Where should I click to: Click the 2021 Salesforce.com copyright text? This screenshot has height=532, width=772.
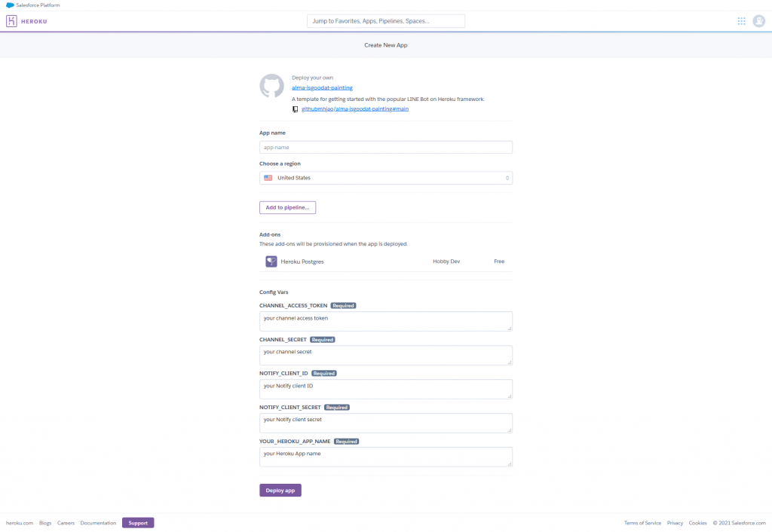(739, 523)
